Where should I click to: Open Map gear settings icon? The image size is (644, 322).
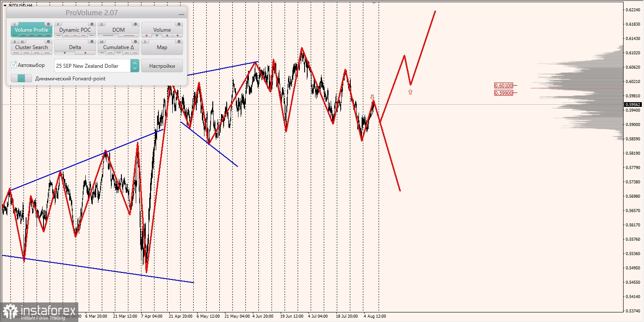pos(179,41)
